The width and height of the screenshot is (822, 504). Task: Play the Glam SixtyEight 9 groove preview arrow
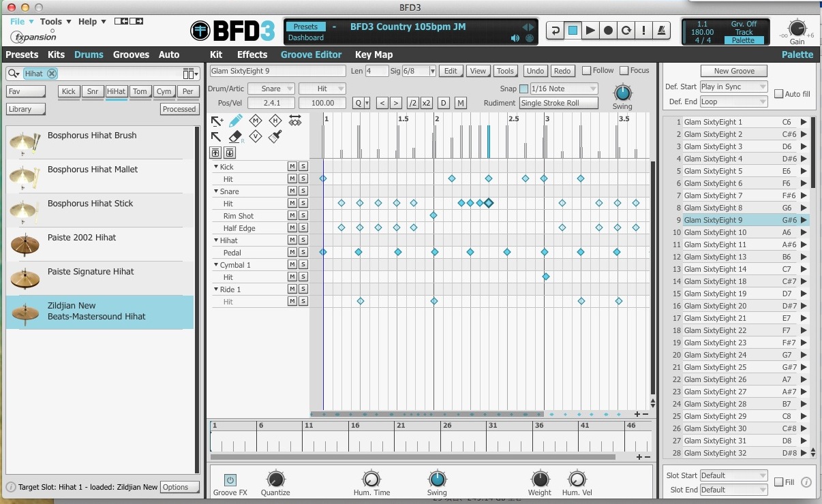804,220
